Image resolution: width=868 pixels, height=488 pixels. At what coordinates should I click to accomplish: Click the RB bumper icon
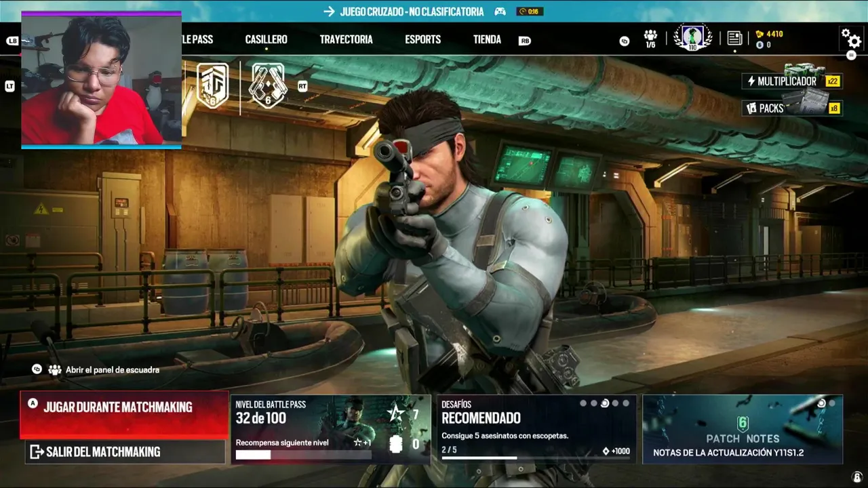(x=525, y=41)
